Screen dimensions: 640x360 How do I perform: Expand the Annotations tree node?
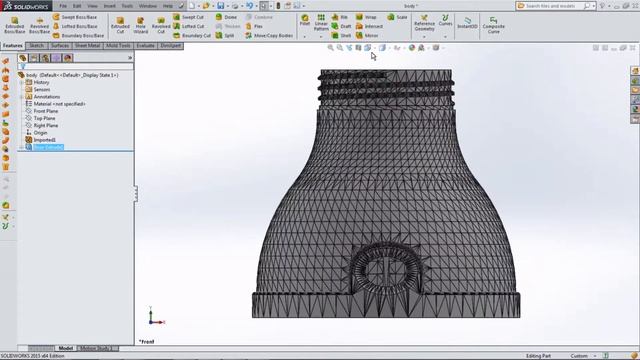(22, 97)
